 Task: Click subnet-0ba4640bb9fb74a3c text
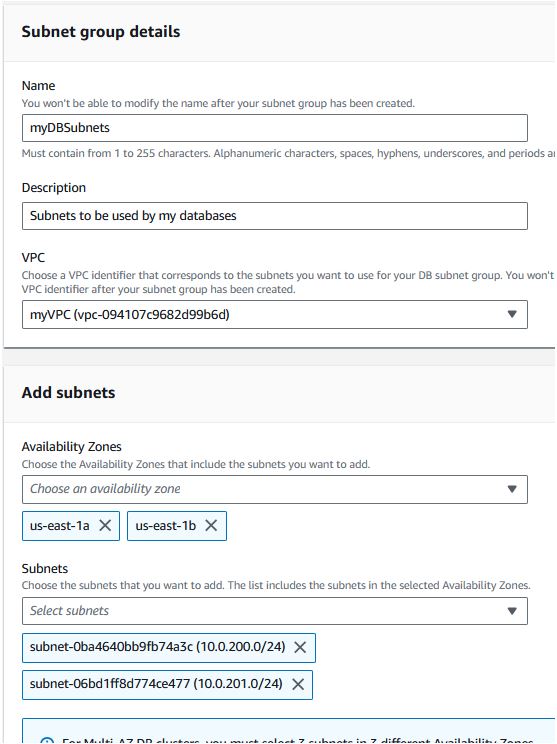point(111,647)
